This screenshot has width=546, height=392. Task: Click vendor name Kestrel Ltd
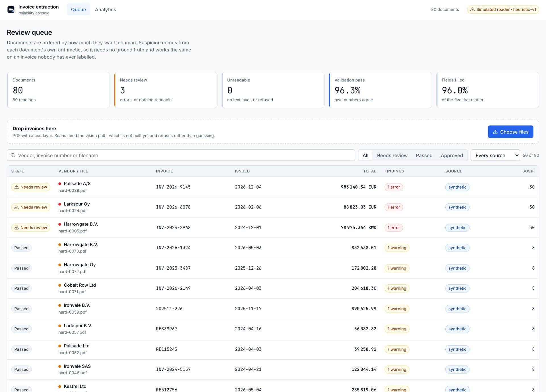(x=75, y=387)
